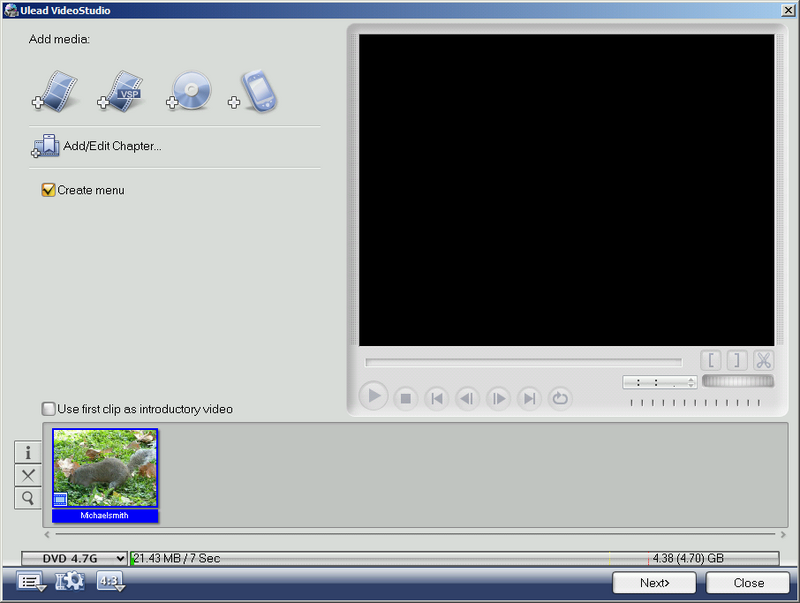Toggle the Repeat playback button
The image size is (800, 603).
(x=560, y=398)
